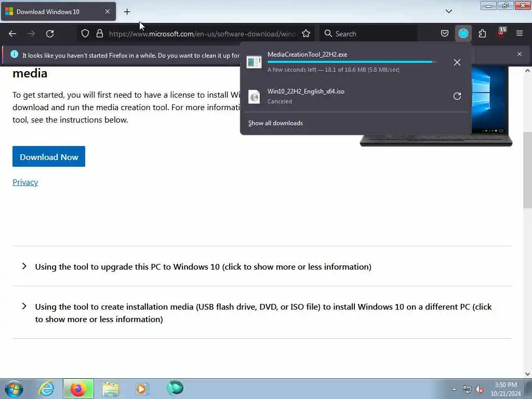Go back to the previous page
The width and height of the screenshot is (532, 399).
click(12, 34)
